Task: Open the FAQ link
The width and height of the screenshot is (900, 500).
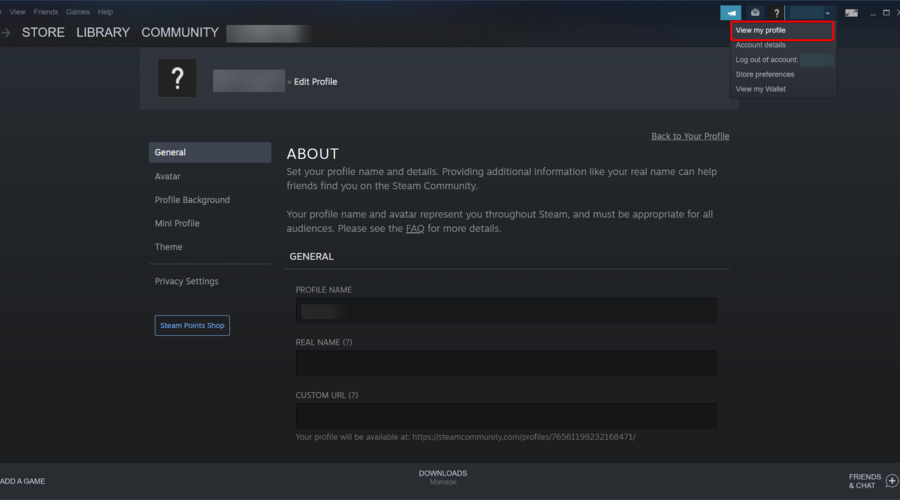Action: pyautogui.click(x=415, y=228)
